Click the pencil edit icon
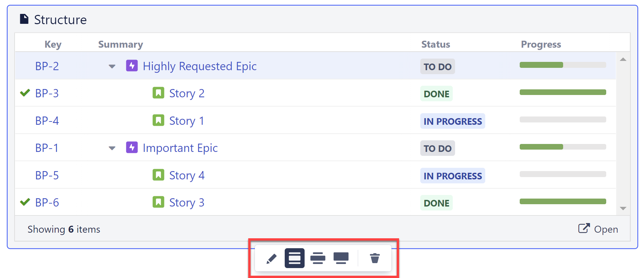The height and width of the screenshot is (278, 644). 271,258
